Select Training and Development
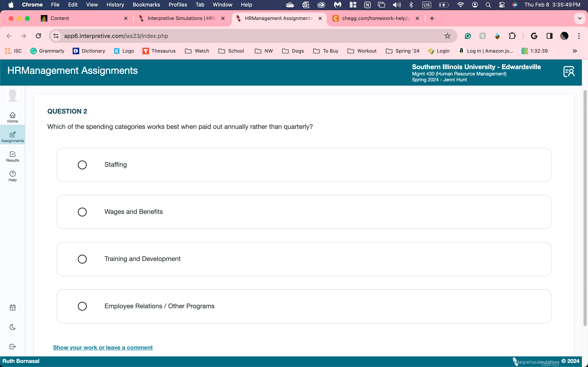 pos(82,259)
